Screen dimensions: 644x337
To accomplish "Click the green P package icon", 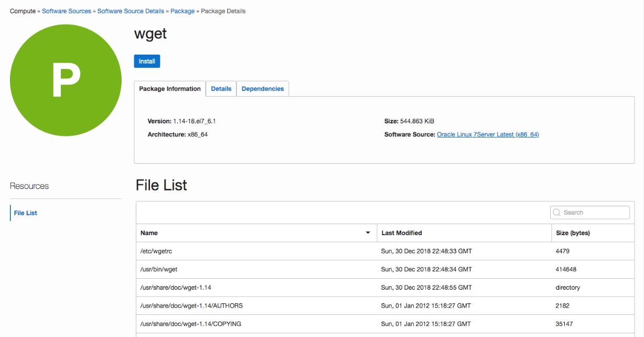I will [x=66, y=80].
